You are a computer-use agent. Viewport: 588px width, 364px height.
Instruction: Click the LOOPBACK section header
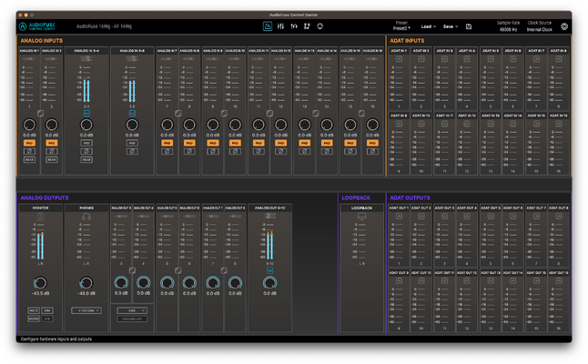coord(356,197)
